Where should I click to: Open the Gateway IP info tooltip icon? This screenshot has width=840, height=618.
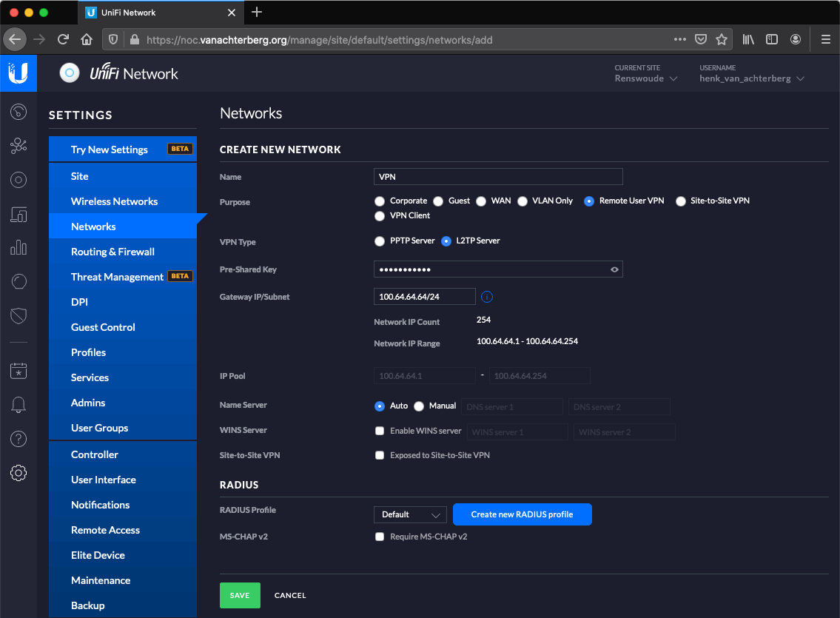[487, 297]
